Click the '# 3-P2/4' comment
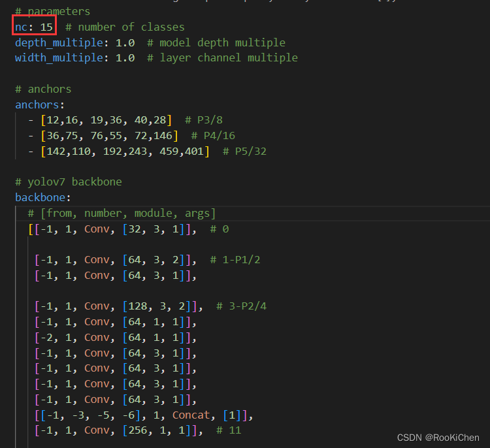Screen dimensions: 490x448 click(241, 306)
